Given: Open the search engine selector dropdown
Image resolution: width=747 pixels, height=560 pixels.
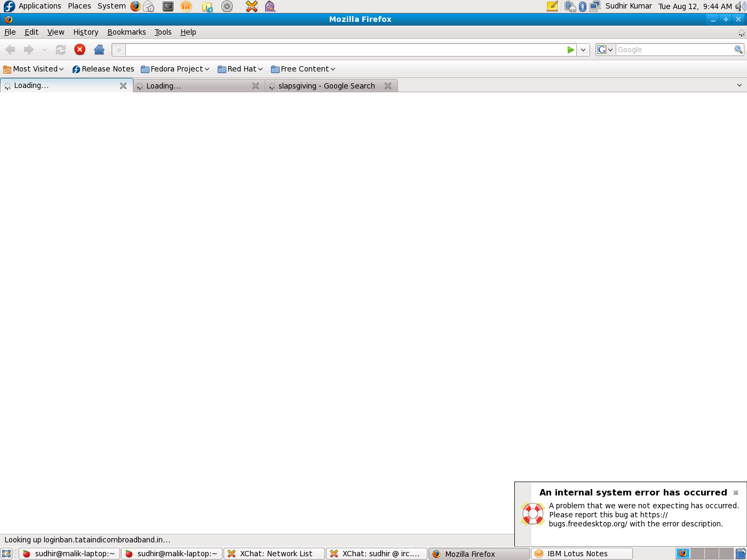Looking at the screenshot, I should 605,50.
